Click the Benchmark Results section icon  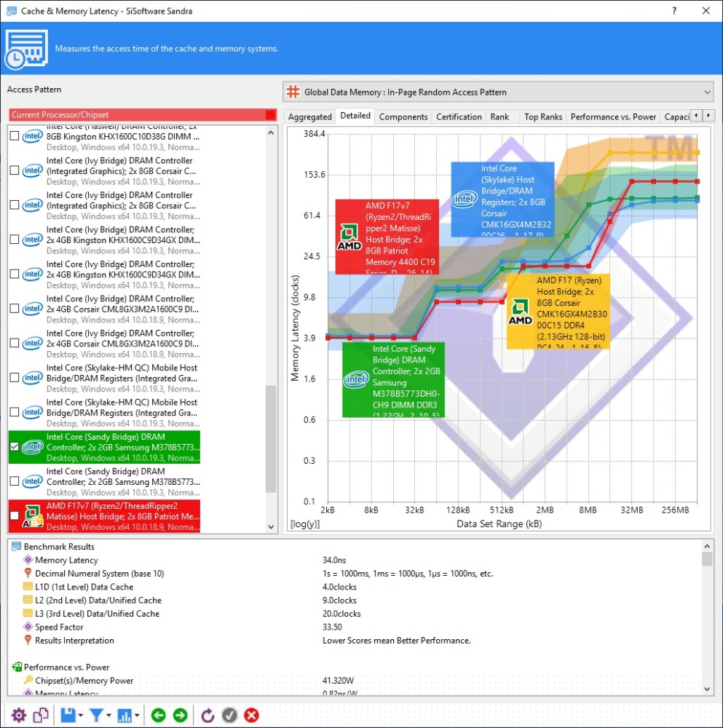click(x=16, y=547)
